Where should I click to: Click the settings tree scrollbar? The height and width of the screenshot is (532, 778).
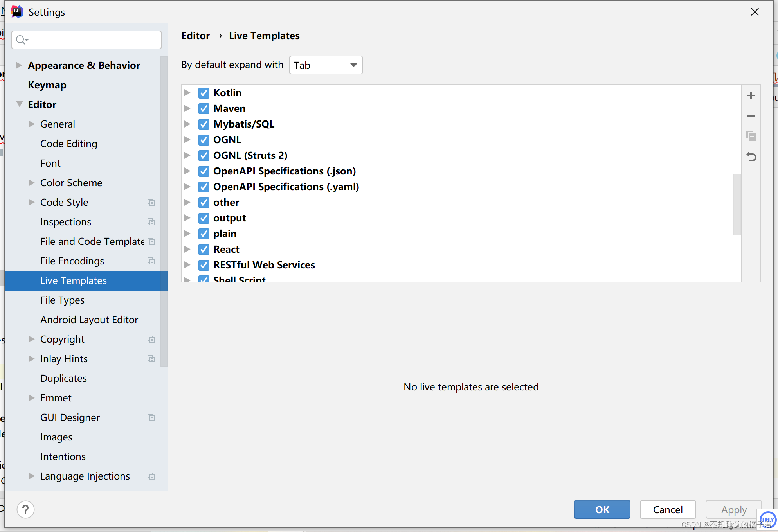click(164, 211)
